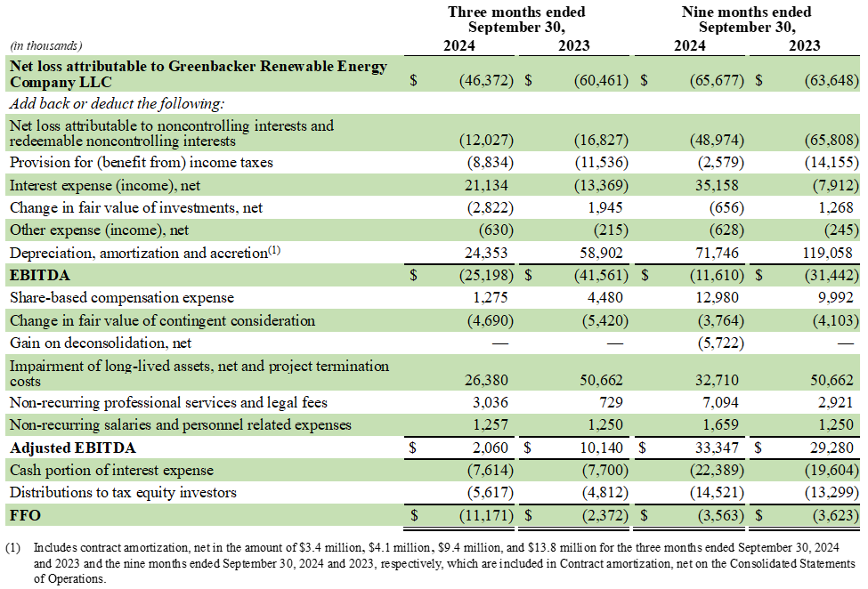Click the 'Net loss attributable to Greenbacker Renewable Energy Company LLC' label
This screenshot has width=868, height=589.
tap(199, 74)
